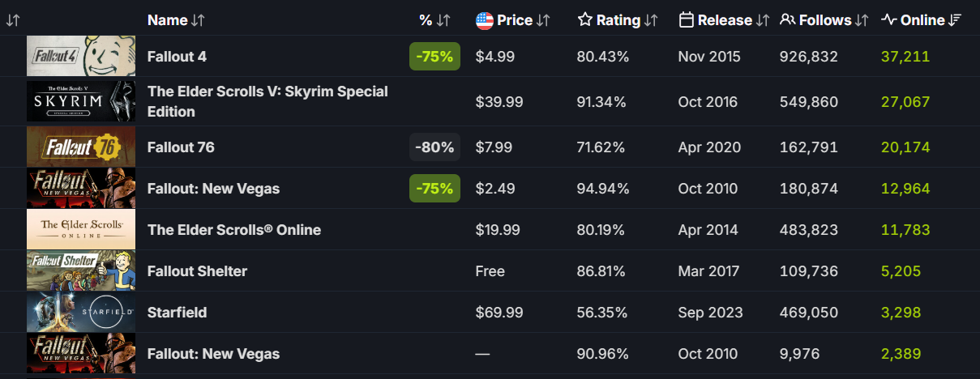Click the -80% discount badge for Fallout 76
The width and height of the screenshot is (980, 379).
[434, 147]
